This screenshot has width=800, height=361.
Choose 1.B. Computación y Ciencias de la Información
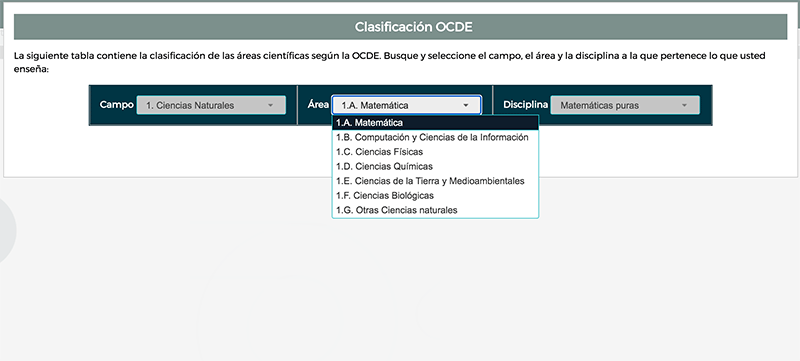[x=435, y=137]
